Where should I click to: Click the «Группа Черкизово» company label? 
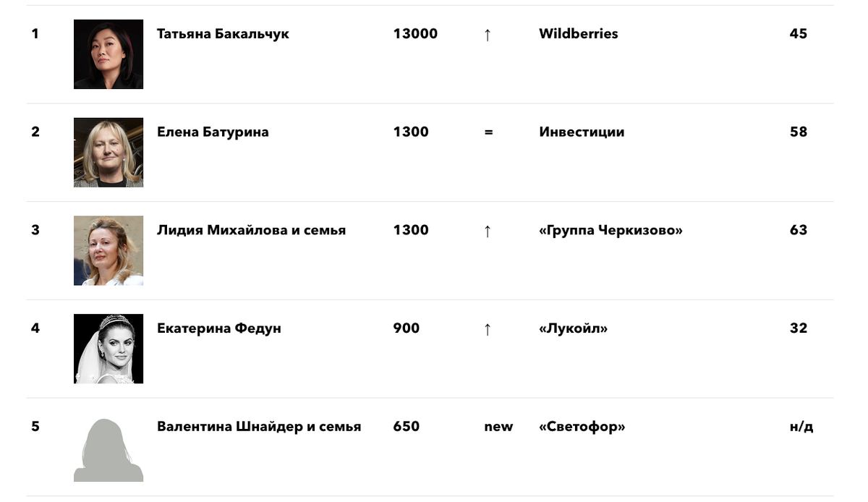tap(611, 230)
